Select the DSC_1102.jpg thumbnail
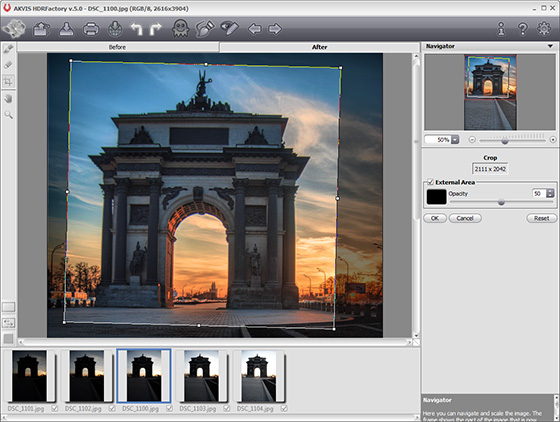Screen dimensions: 560x422 click(x=87, y=376)
